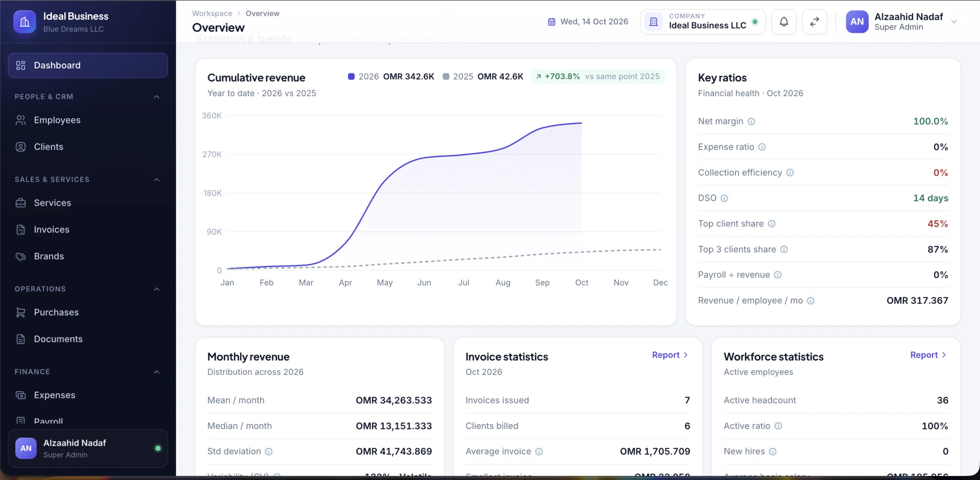Show info for Payroll ÷ revenue
Viewport: 980px width, 480px height.
tap(778, 275)
